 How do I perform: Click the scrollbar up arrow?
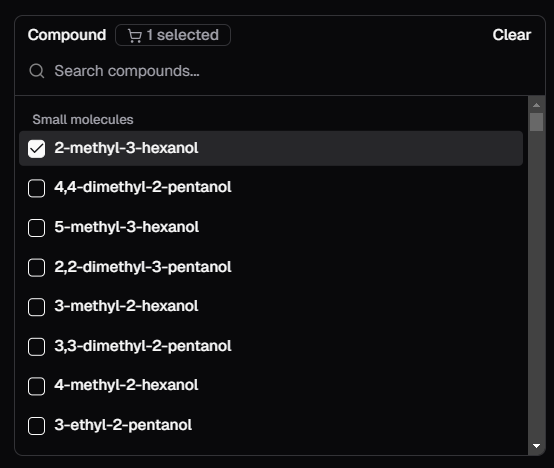click(536, 105)
